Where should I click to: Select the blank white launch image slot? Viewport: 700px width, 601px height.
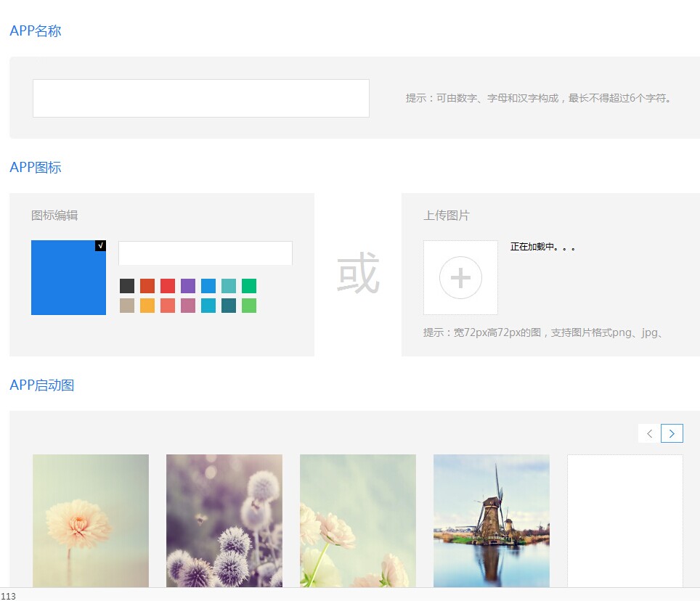click(625, 520)
